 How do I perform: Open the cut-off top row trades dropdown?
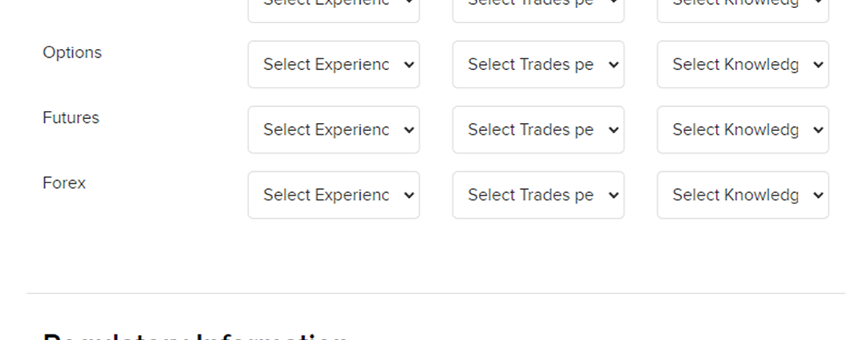538,8
